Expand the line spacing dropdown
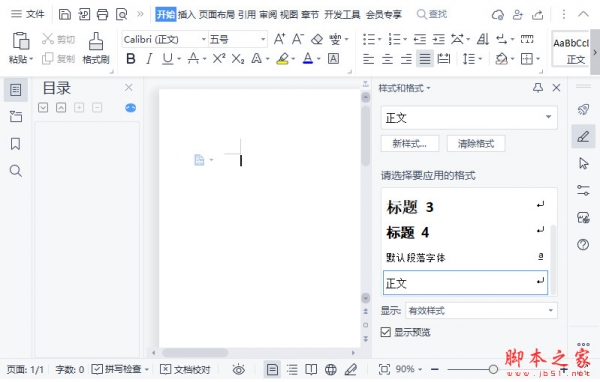Screen dimensions: 600x382 click(480, 59)
